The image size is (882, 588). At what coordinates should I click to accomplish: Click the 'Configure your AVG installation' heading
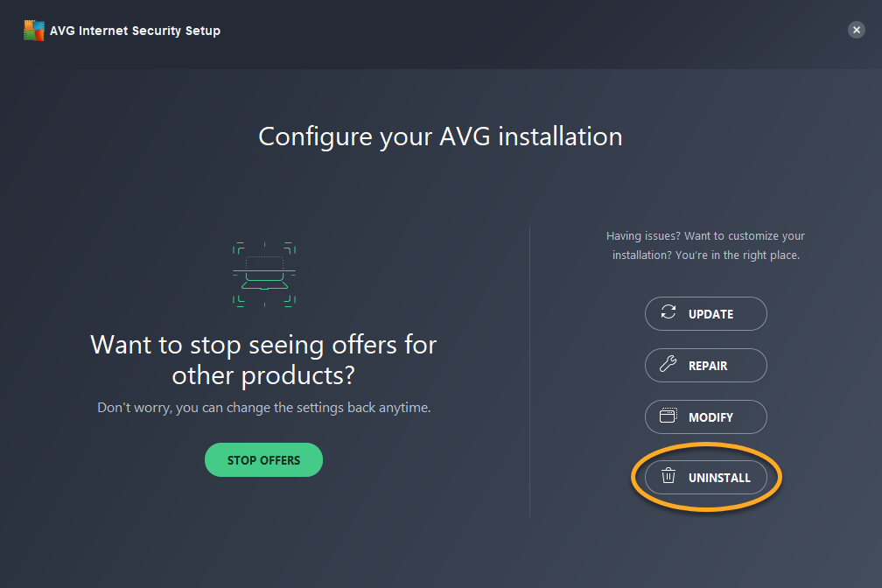(x=440, y=136)
